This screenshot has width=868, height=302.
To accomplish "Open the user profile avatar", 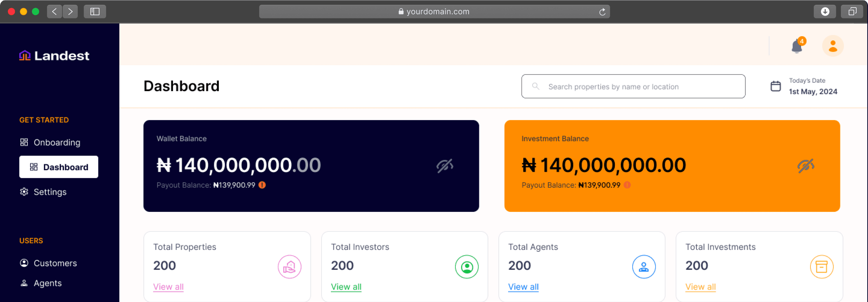I will [833, 46].
